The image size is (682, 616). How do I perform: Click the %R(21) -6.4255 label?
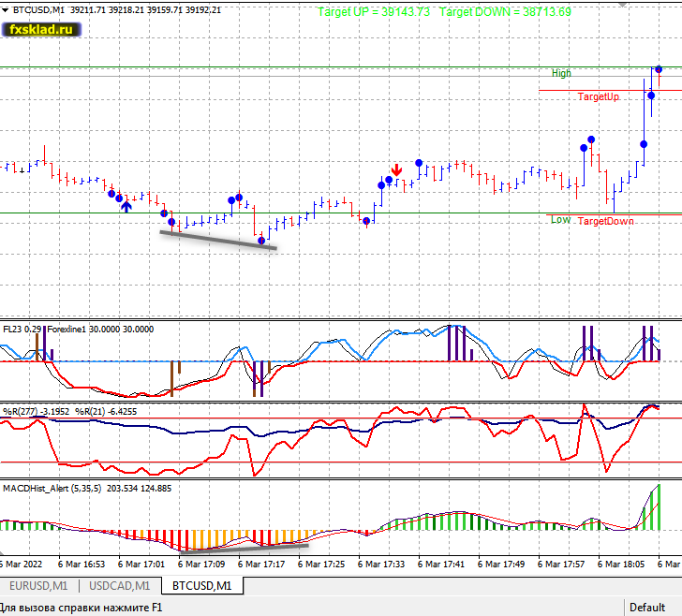click(106, 411)
